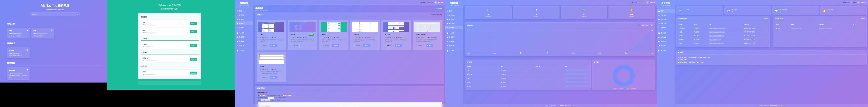Image resolution: width=868 pixels, height=107 pixels.
Task: Click the use button on the Retro template
Action: point(273,77)
